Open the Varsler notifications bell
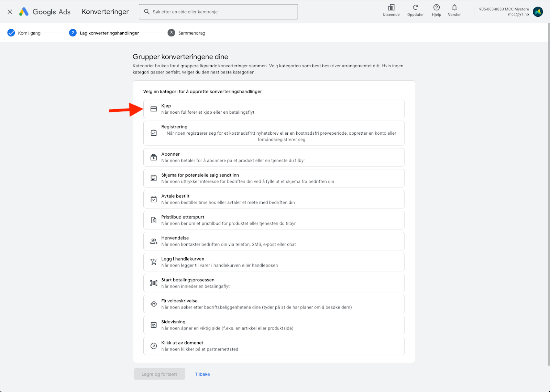Screen dimensions: 550x392 click(454, 8)
